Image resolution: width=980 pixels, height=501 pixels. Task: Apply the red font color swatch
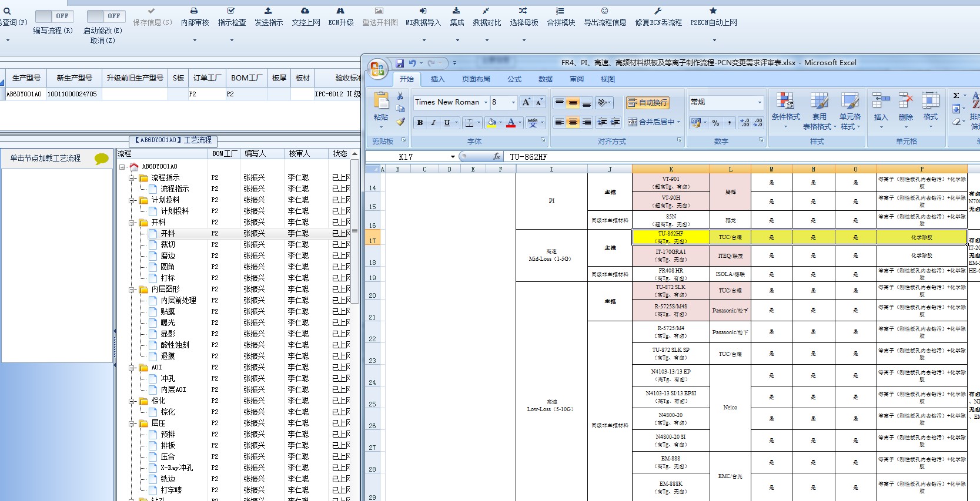[511, 123]
